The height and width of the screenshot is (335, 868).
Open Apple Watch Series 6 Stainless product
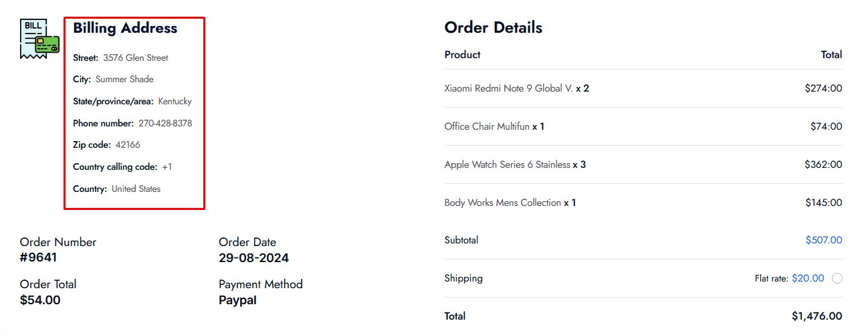(507, 164)
